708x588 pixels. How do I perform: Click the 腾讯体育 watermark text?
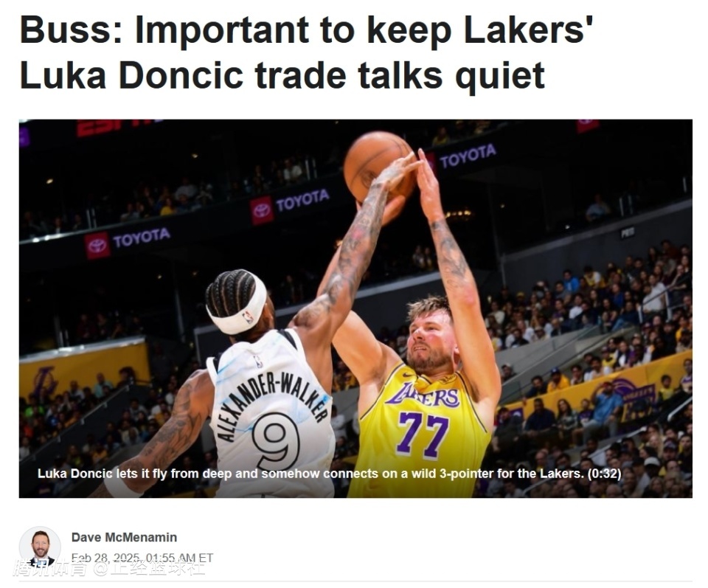coord(49,569)
